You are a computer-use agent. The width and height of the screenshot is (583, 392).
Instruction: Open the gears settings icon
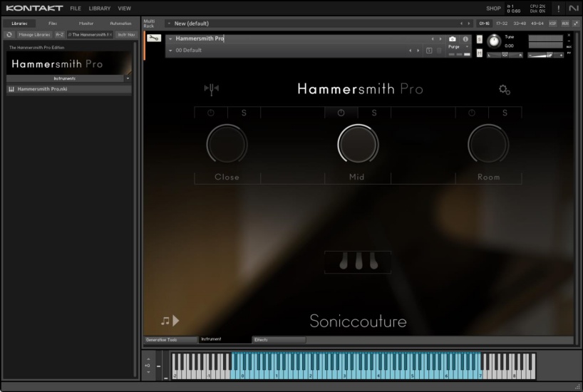click(505, 90)
